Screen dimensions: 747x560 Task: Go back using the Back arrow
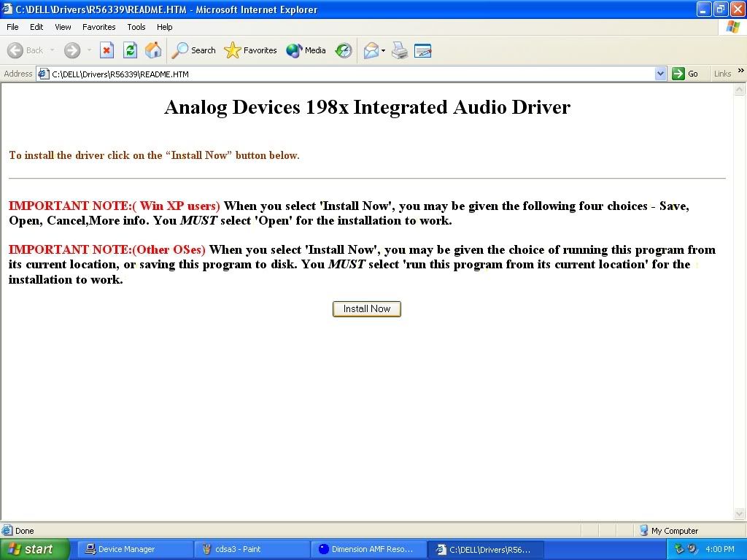[x=26, y=50]
